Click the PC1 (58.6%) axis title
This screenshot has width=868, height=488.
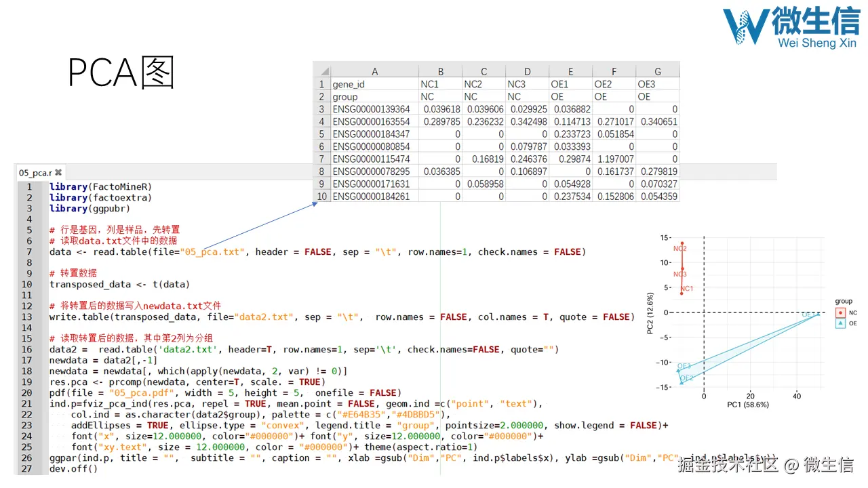[748, 404]
